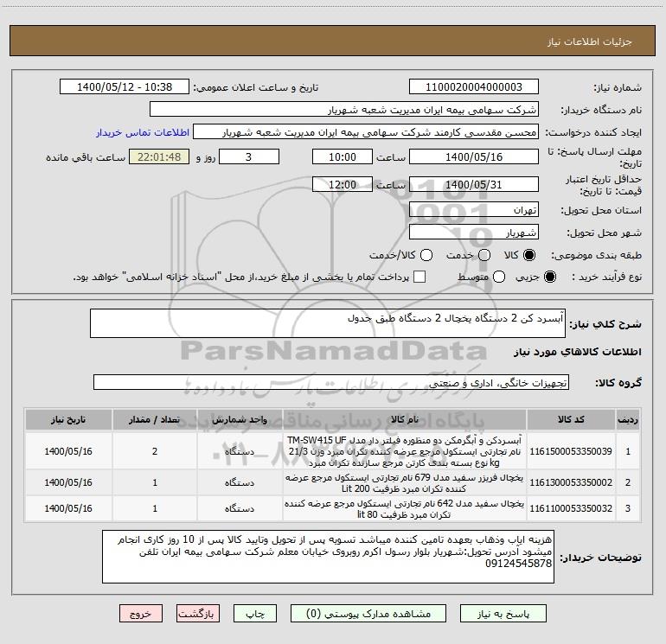Click the product code 1161500053350039 cell
Image resolution: width=666 pixels, height=644 pixels.
pos(571,451)
